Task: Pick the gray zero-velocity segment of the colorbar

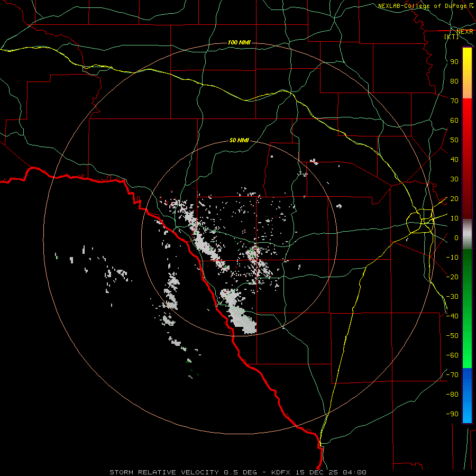Action: (x=467, y=234)
